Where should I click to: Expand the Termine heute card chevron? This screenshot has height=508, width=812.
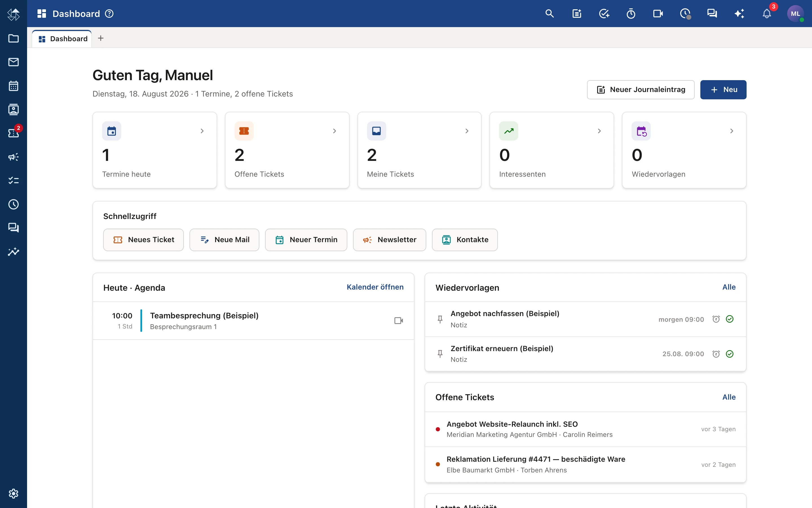pyautogui.click(x=202, y=131)
